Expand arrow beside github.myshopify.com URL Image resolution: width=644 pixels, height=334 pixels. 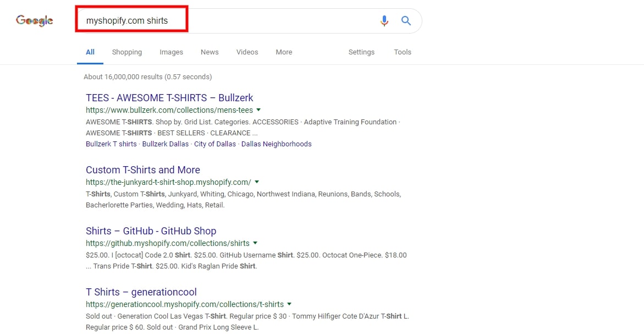255,243
